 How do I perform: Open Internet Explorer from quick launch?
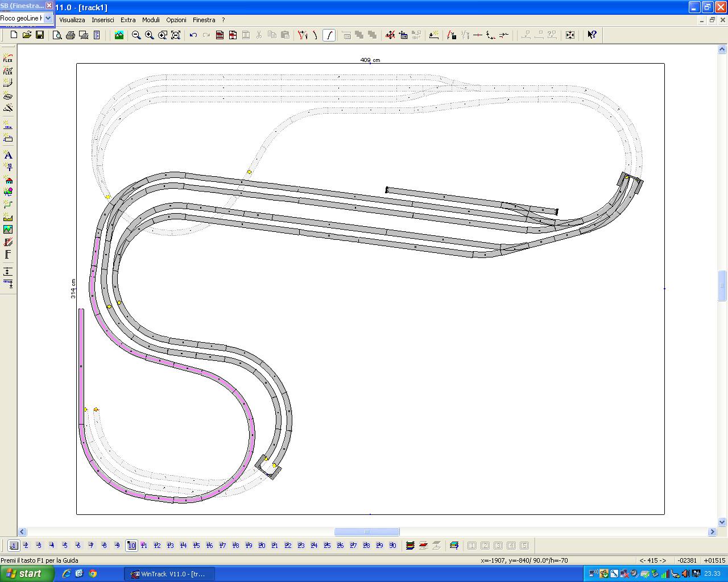pos(66,573)
